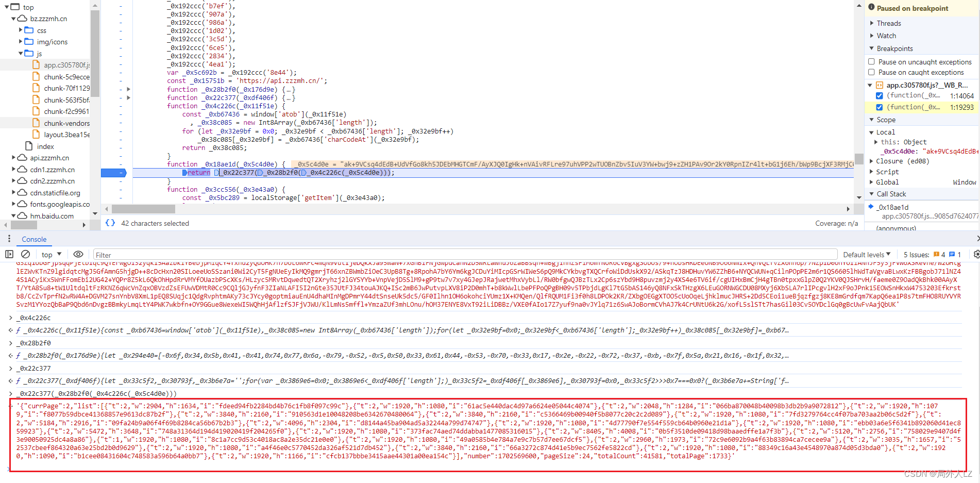Enable Pause on caught exceptions
The width and height of the screenshot is (980, 483).
[872, 72]
